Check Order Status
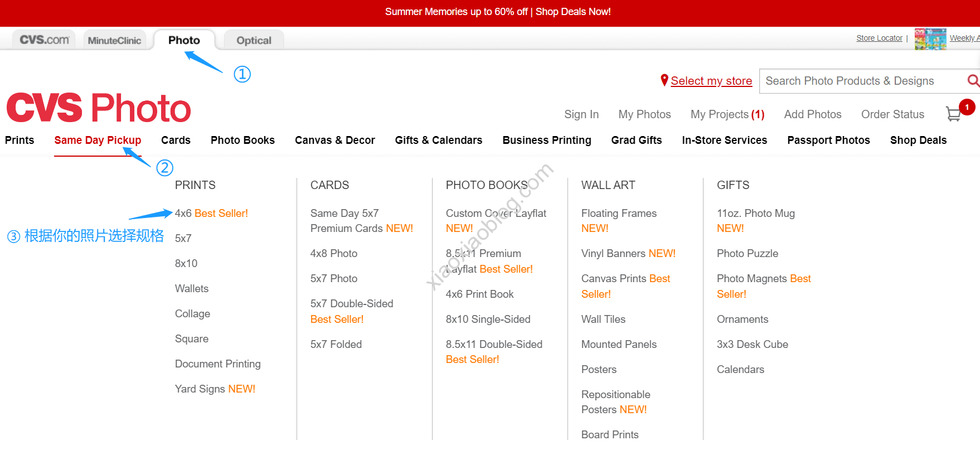 click(892, 114)
